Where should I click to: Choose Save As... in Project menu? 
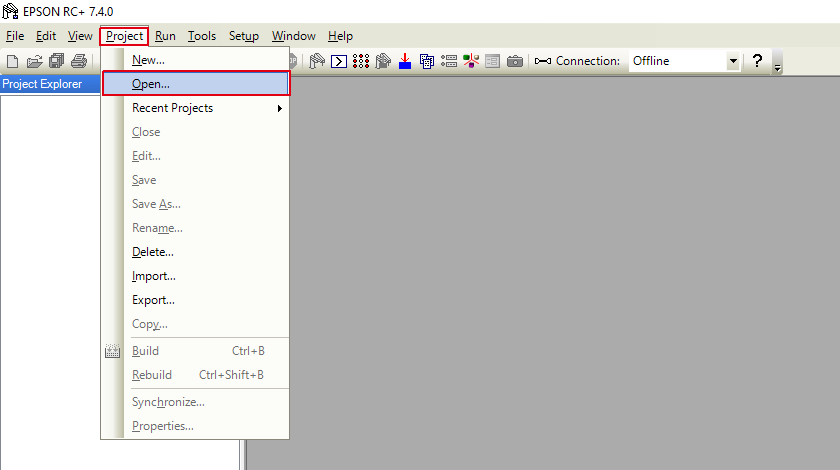click(196, 204)
